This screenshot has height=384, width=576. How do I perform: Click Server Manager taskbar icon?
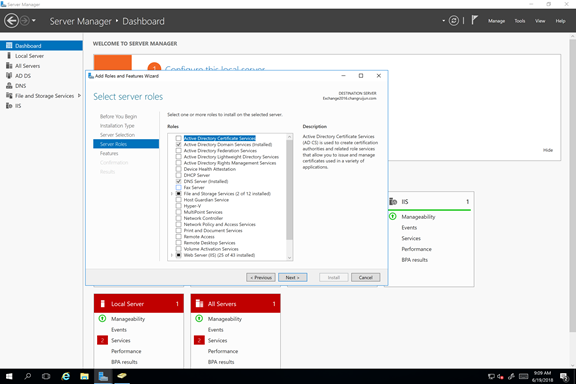(x=103, y=376)
